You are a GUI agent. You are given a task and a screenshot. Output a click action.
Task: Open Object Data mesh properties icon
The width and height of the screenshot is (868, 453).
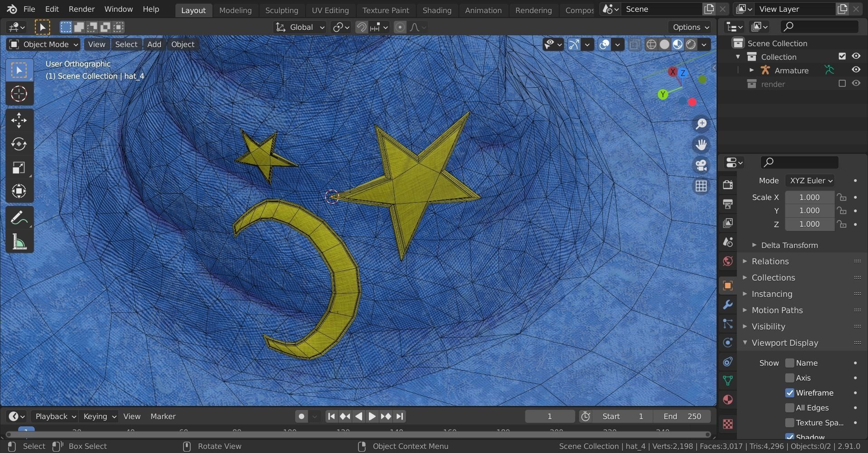point(728,381)
